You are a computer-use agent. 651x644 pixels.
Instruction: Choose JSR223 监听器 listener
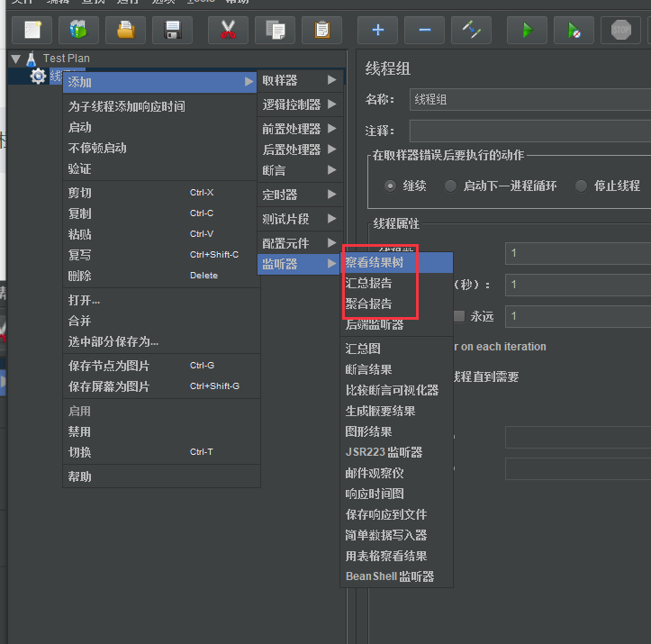[x=396, y=452]
